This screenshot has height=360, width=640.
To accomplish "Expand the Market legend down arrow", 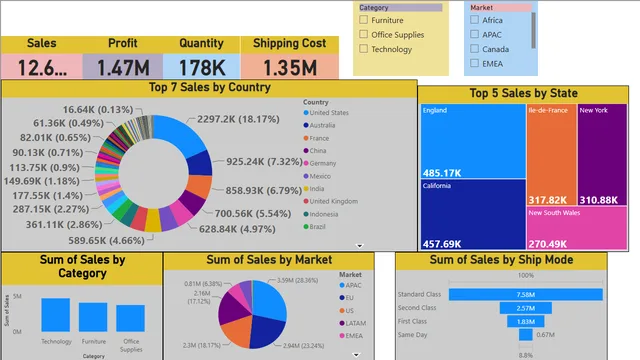I will (x=356, y=355).
